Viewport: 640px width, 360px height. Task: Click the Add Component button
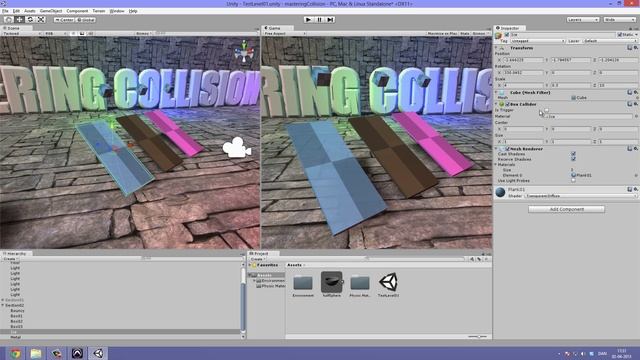click(x=567, y=209)
